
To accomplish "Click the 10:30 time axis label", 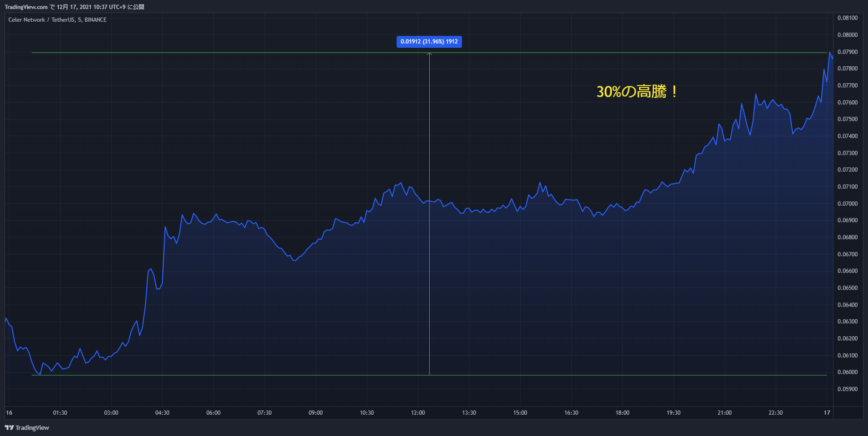I will pyautogui.click(x=367, y=413).
